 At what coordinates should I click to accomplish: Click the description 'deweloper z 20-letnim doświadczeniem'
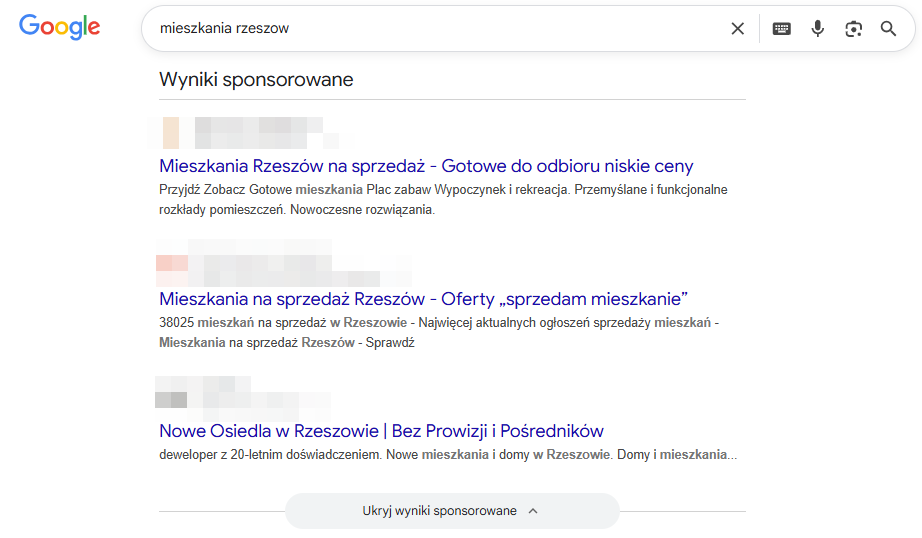pyautogui.click(x=448, y=455)
